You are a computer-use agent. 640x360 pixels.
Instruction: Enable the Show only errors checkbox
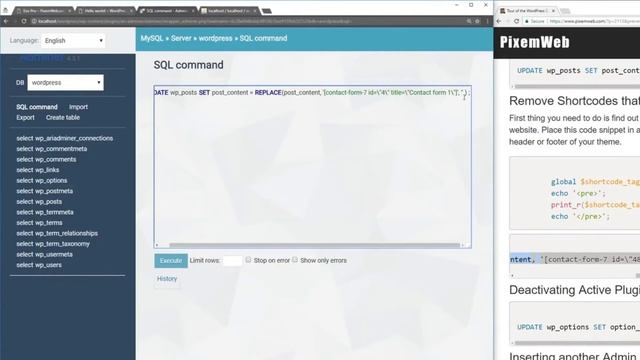tap(295, 260)
